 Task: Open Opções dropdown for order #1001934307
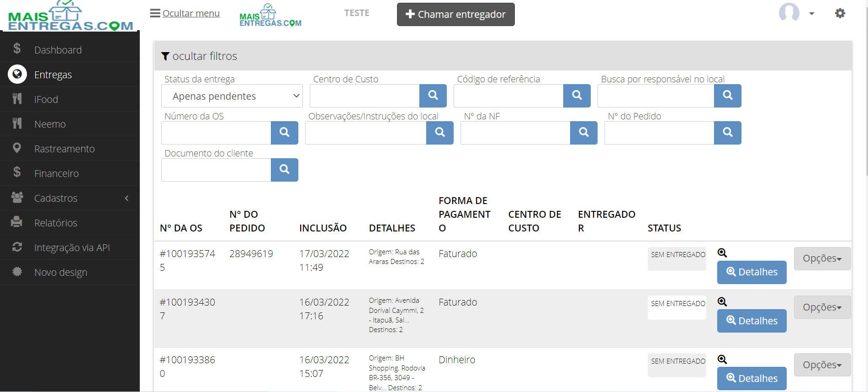point(822,307)
